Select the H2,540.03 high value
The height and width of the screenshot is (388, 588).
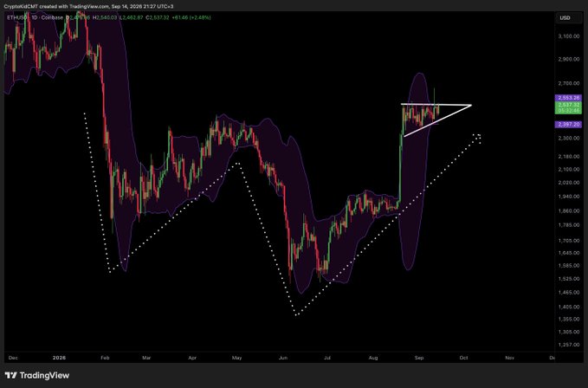pyautogui.click(x=105, y=17)
